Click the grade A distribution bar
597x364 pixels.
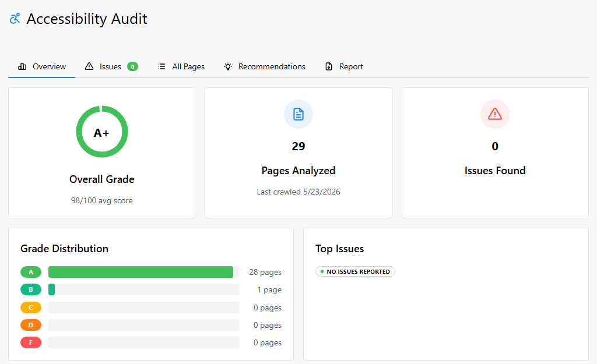coord(144,272)
